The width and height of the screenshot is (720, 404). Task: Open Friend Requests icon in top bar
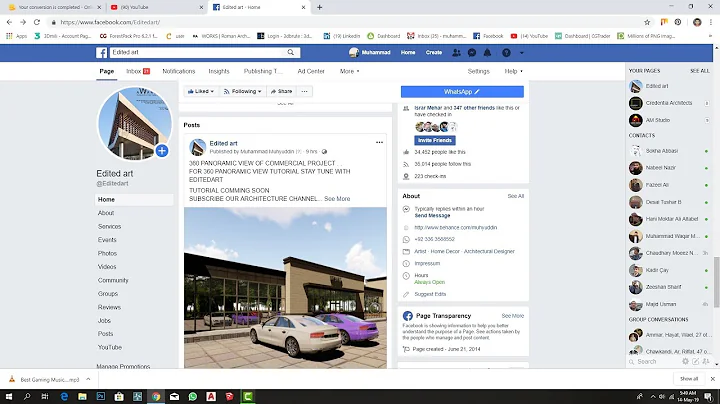click(456, 53)
